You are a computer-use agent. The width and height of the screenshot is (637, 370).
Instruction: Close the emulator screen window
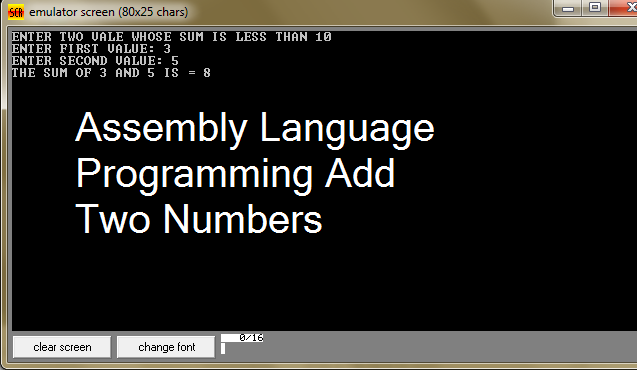point(624,8)
